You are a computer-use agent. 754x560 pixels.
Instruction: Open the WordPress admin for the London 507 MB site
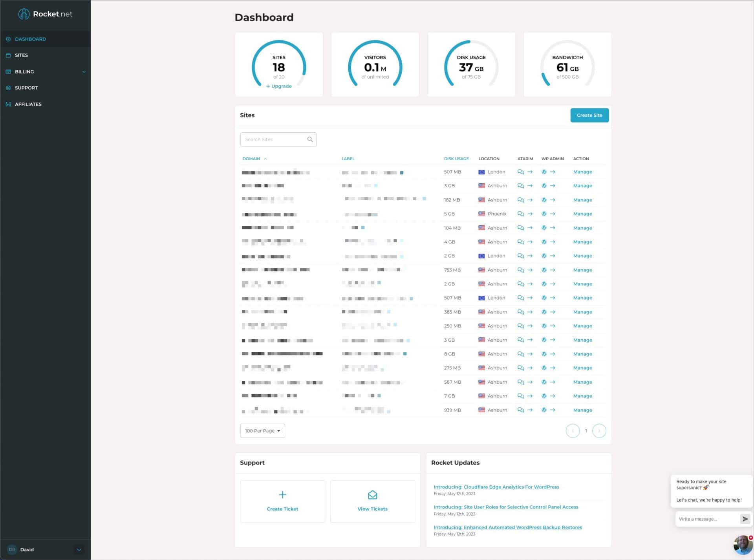(x=544, y=172)
